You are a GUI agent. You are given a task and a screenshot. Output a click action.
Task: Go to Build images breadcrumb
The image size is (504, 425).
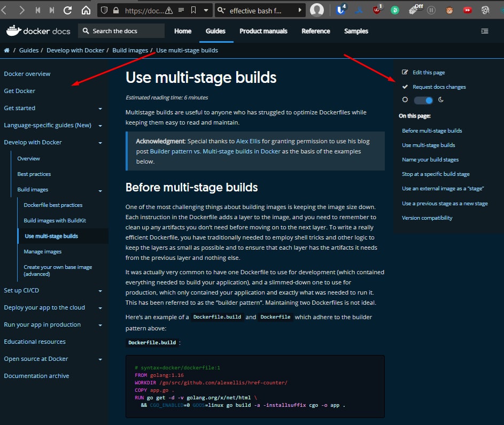coord(130,50)
